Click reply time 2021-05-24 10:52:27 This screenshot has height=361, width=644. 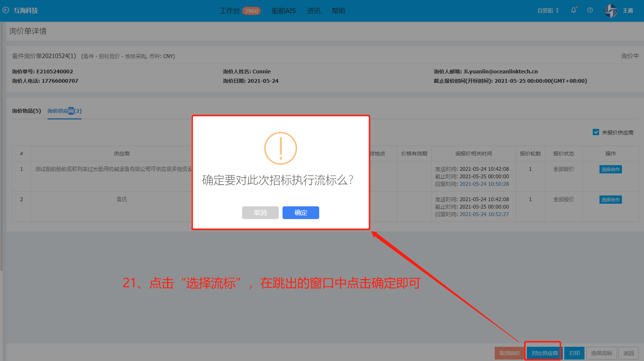tap(484, 214)
